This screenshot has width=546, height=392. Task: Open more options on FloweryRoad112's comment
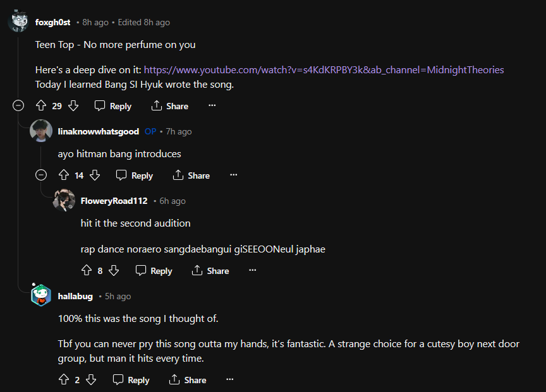[x=252, y=271]
